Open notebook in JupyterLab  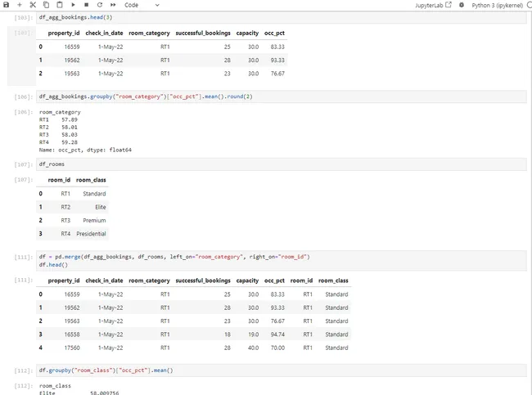(433, 5)
